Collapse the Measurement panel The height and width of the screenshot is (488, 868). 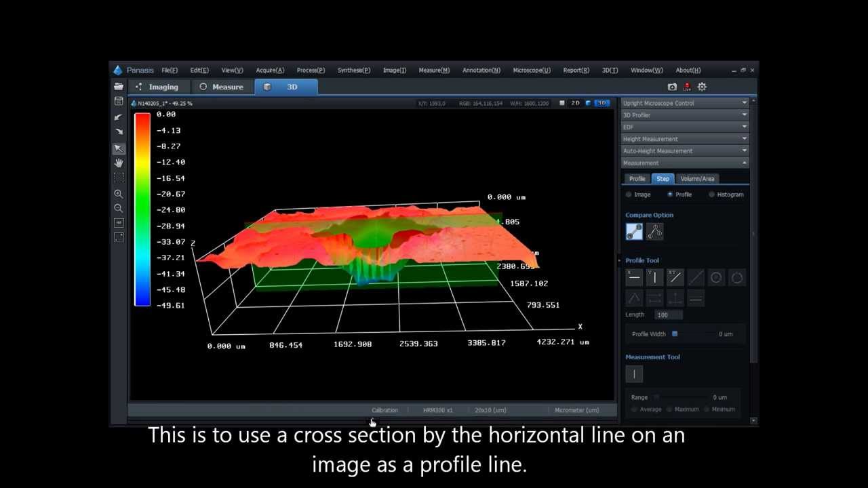[x=685, y=163]
